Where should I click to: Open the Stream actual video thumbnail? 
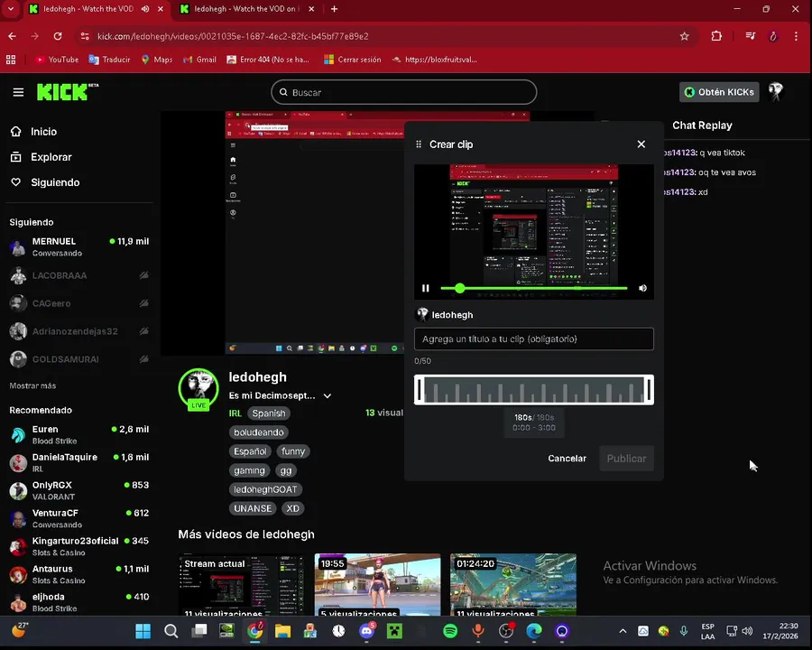pos(242,585)
